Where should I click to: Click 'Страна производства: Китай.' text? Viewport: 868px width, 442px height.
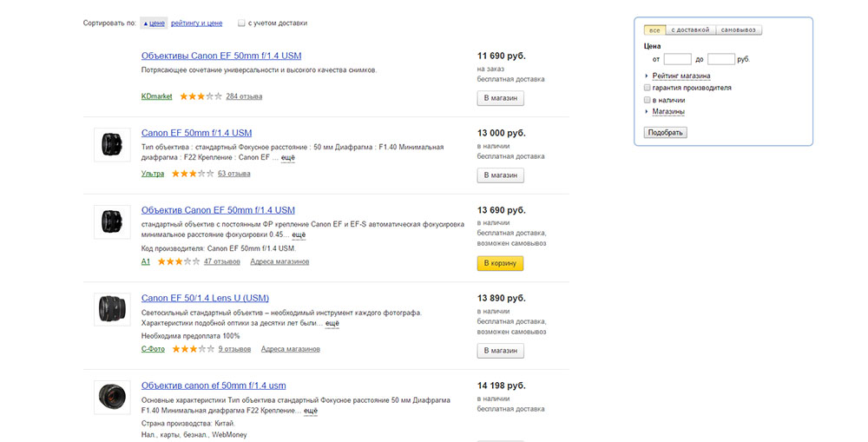coord(188,423)
